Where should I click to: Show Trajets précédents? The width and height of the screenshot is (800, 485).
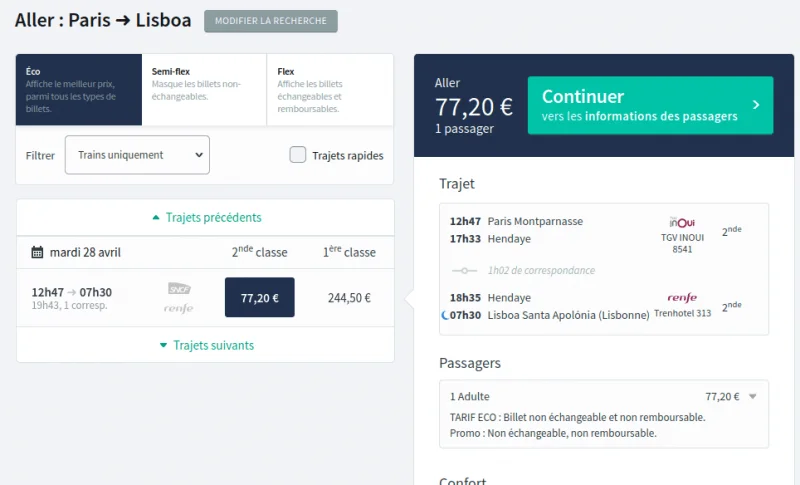click(x=206, y=217)
